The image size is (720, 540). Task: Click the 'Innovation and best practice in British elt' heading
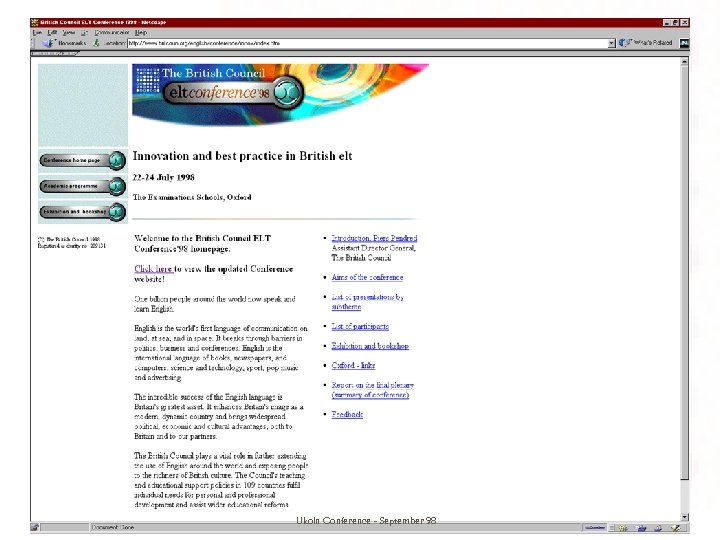[242, 156]
